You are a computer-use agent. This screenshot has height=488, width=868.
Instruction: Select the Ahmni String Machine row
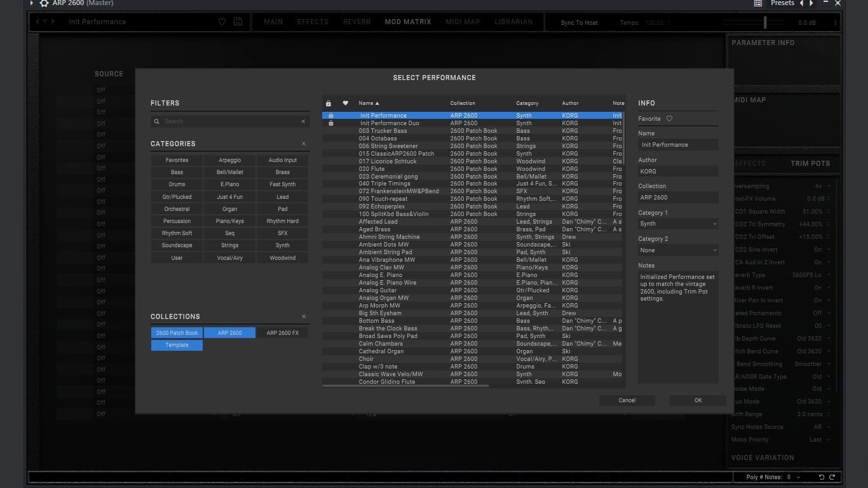[x=472, y=237]
